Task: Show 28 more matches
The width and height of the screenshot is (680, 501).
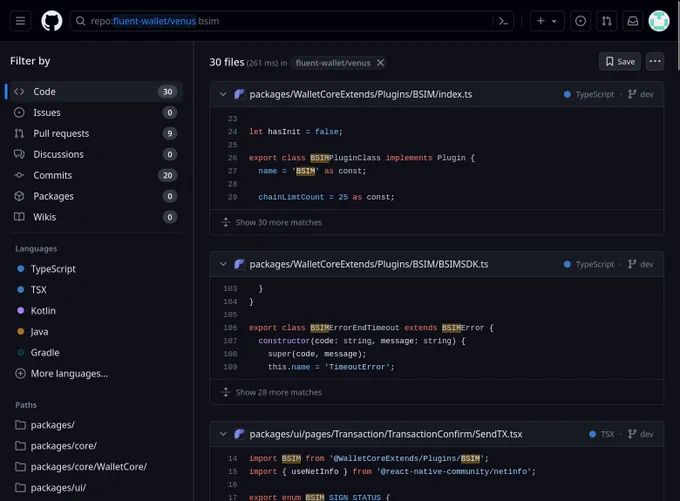Action: [278, 393]
